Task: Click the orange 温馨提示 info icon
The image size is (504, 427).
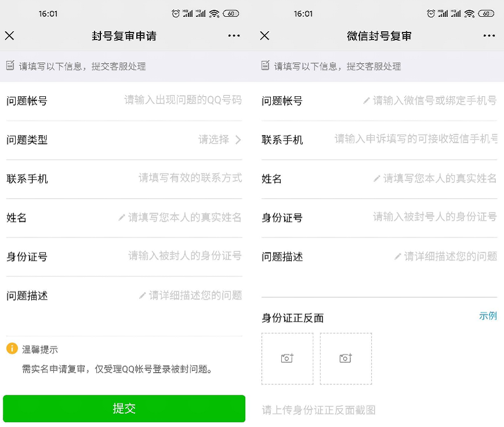Action: 12,348
